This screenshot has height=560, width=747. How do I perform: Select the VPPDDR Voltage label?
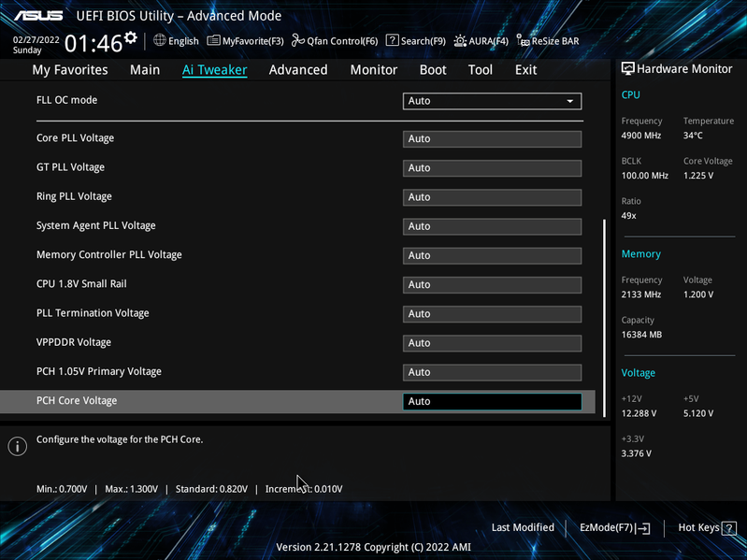[x=74, y=342]
